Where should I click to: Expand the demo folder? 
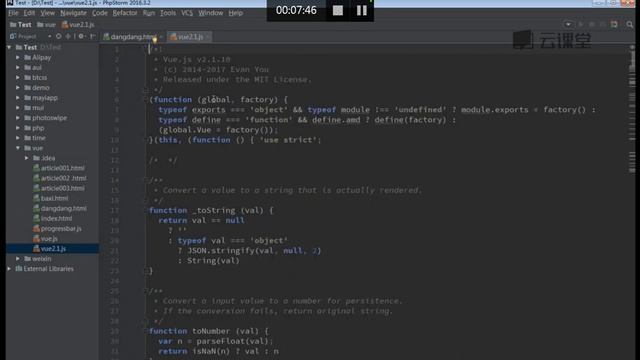pyautogui.click(x=18, y=88)
